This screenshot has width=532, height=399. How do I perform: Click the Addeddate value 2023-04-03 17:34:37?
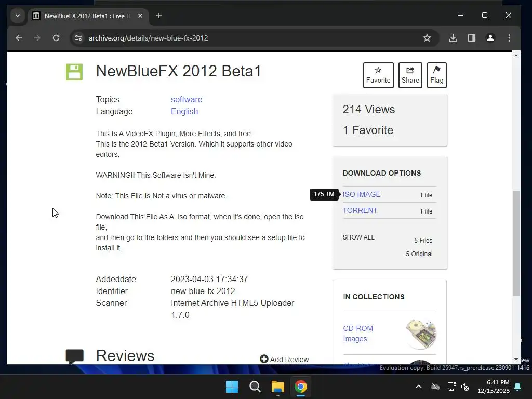point(209,279)
